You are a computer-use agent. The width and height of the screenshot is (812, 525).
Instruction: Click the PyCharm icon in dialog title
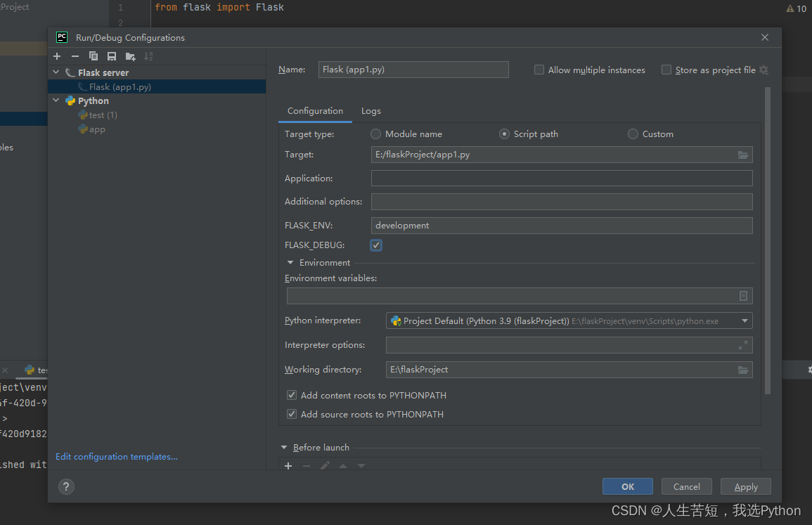[x=62, y=37]
